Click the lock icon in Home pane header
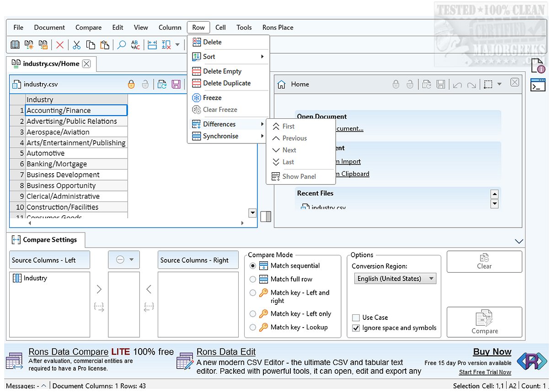This screenshot has width=551, height=392. [396, 84]
